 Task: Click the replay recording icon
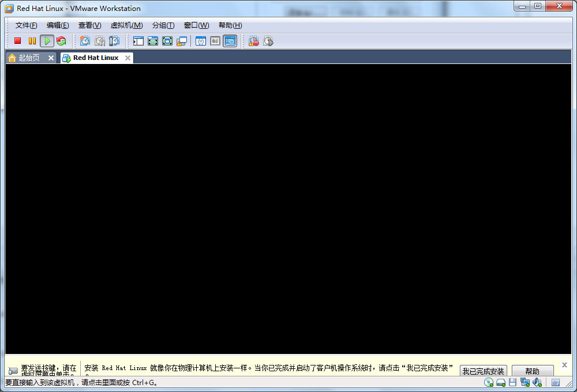pyautogui.click(x=268, y=41)
